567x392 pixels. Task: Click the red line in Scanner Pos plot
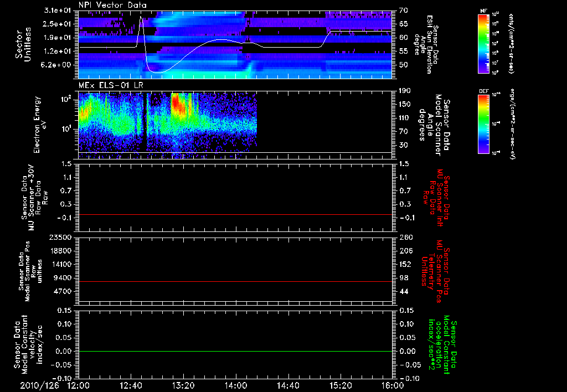point(235,281)
